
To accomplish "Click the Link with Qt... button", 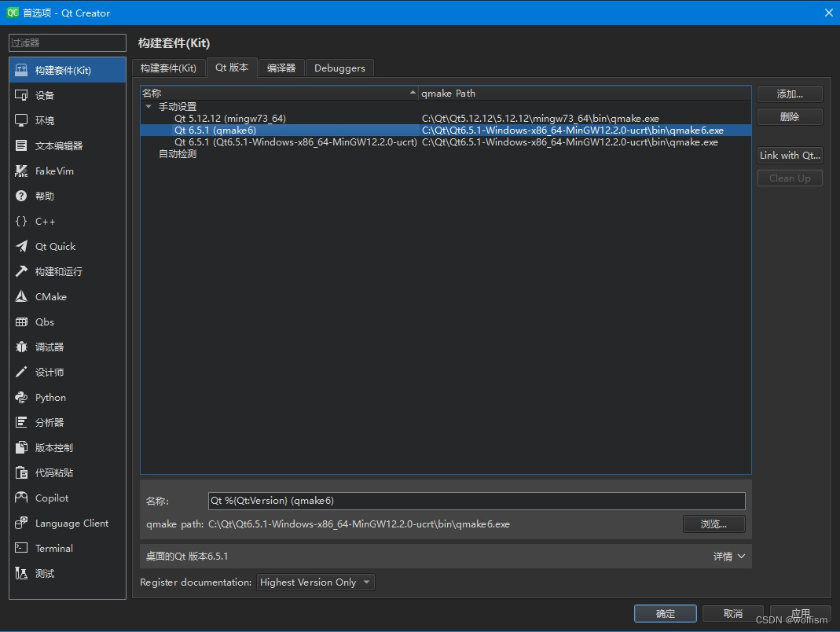I will (x=790, y=156).
